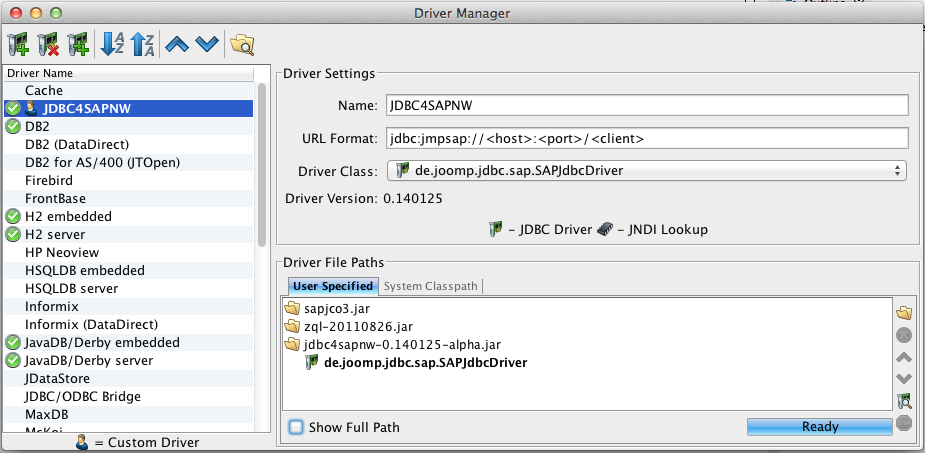Click the Driver Name column header
Image resolution: width=925 pixels, height=453 pixels.
click(129, 73)
